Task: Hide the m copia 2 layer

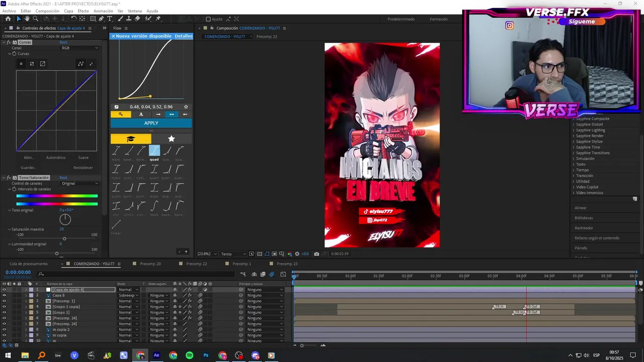Action: pos(4,329)
